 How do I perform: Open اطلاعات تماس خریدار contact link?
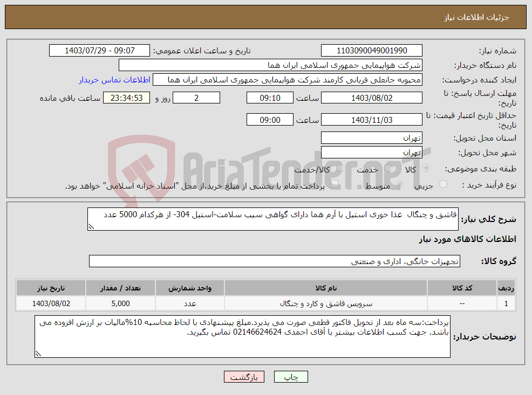(x=114, y=80)
